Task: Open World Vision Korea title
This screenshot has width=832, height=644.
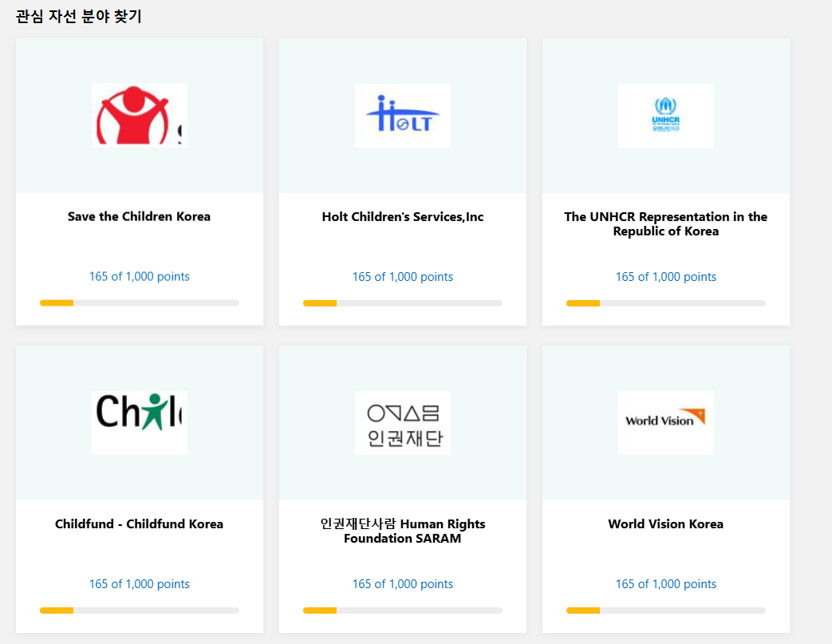Action: [666, 524]
